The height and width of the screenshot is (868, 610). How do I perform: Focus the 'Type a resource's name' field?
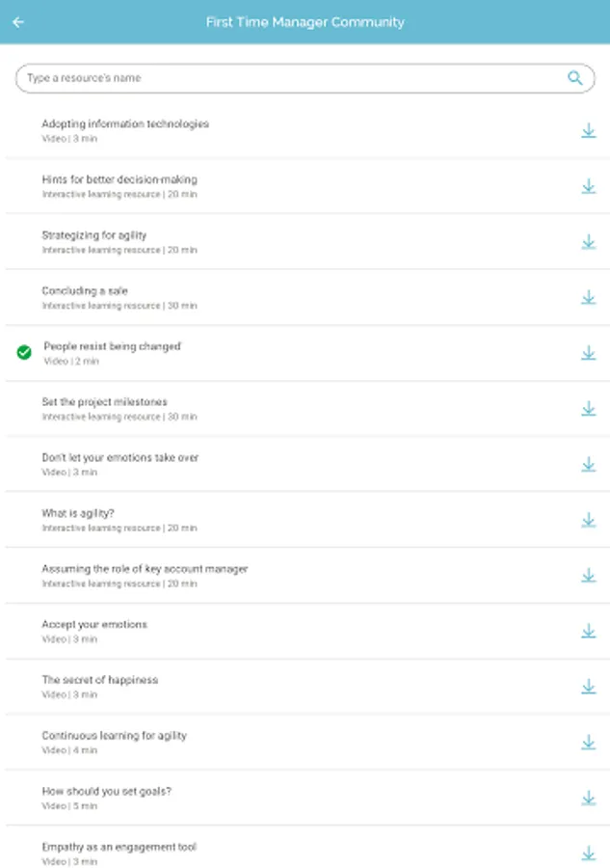pos(305,78)
